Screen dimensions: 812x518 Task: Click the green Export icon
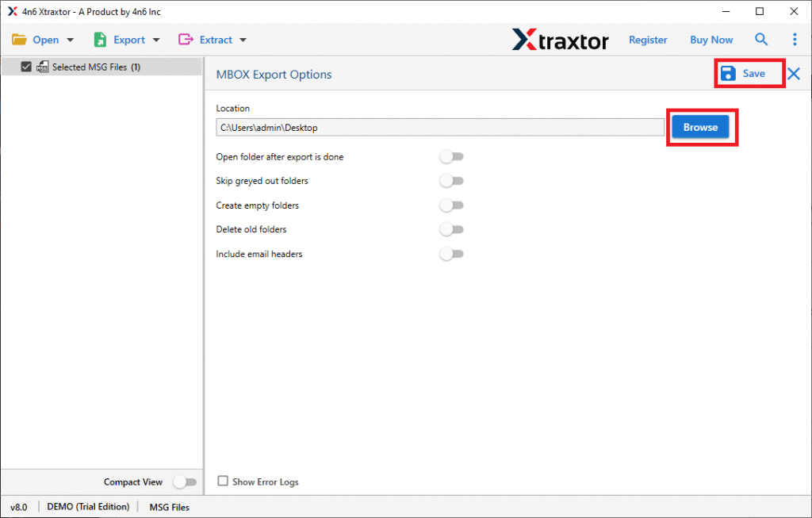tap(99, 39)
